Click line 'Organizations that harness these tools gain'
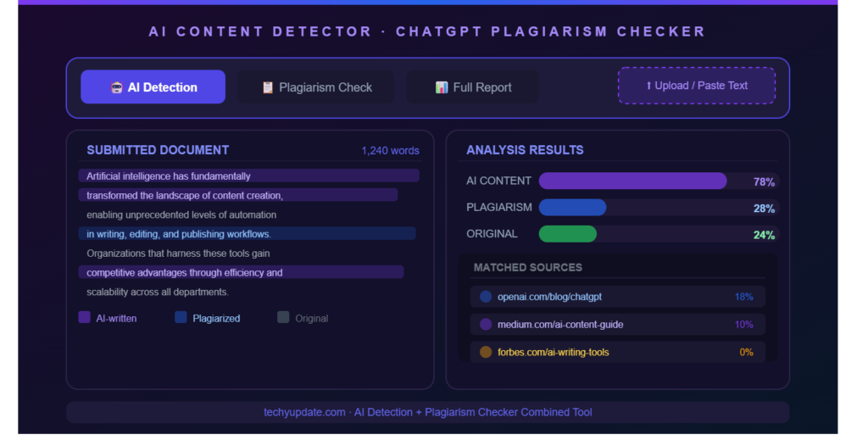The image size is (868, 446). tap(178, 254)
